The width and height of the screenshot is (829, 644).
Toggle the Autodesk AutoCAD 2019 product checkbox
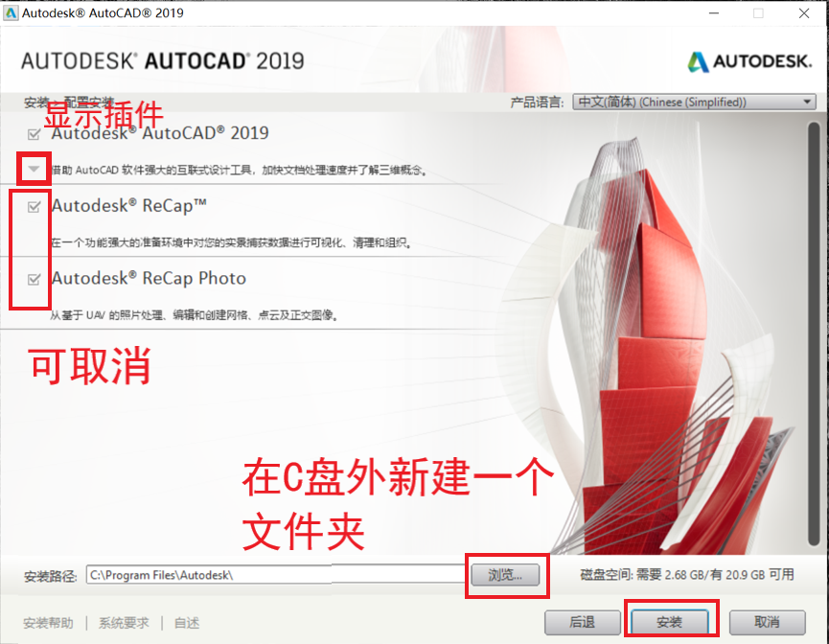tap(35, 133)
